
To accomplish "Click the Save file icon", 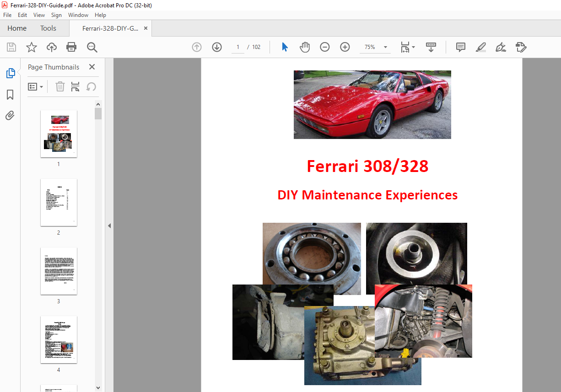I will click(x=11, y=47).
